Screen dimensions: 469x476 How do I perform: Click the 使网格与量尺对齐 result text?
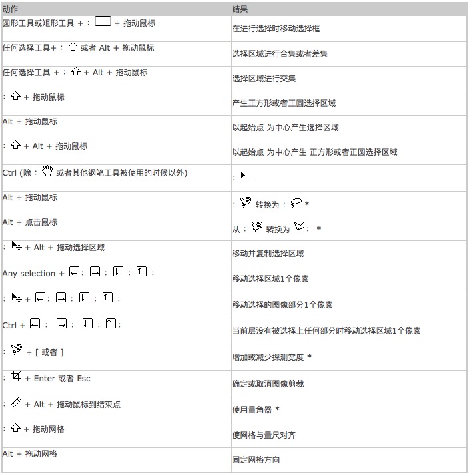click(264, 435)
